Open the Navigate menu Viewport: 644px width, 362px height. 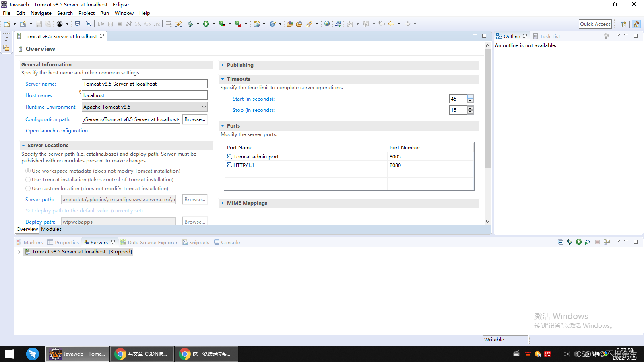tap(41, 13)
